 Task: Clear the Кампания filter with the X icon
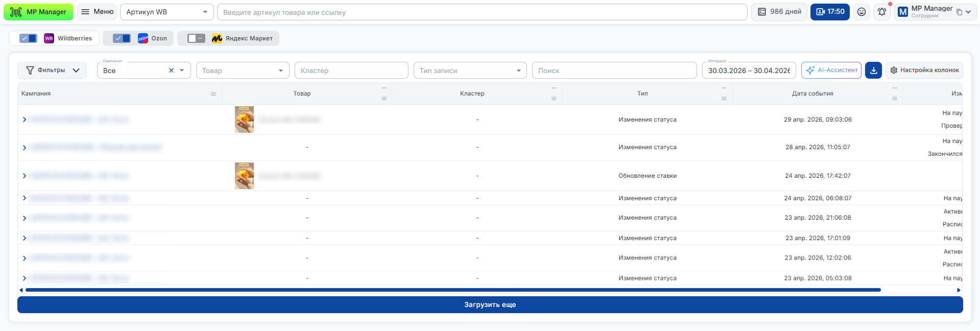click(x=171, y=70)
